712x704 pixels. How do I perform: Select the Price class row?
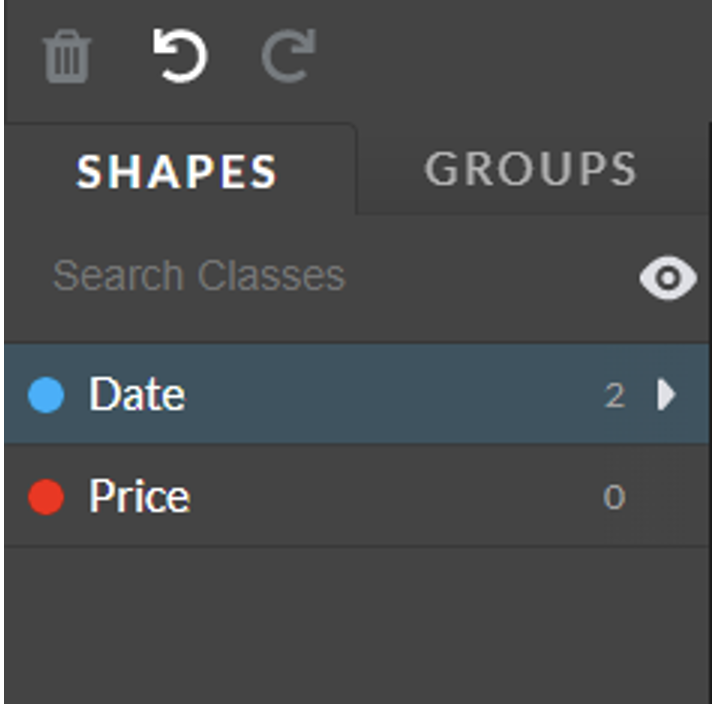356,496
